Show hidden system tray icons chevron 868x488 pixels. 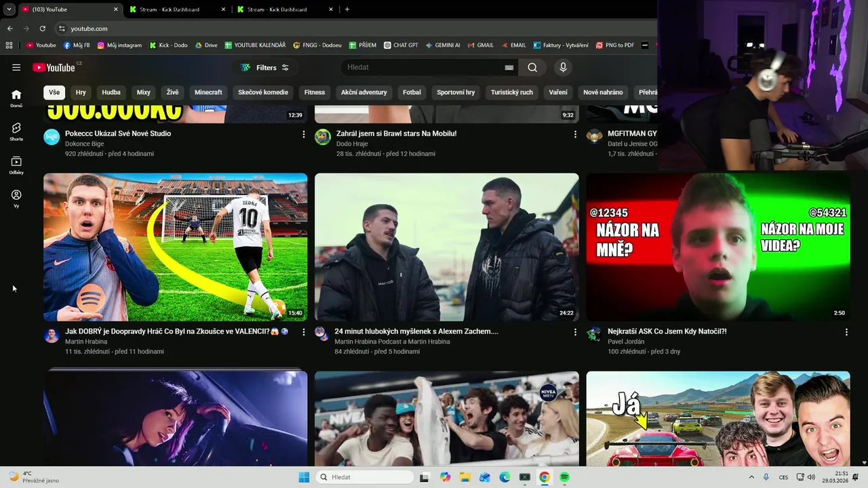point(751,477)
